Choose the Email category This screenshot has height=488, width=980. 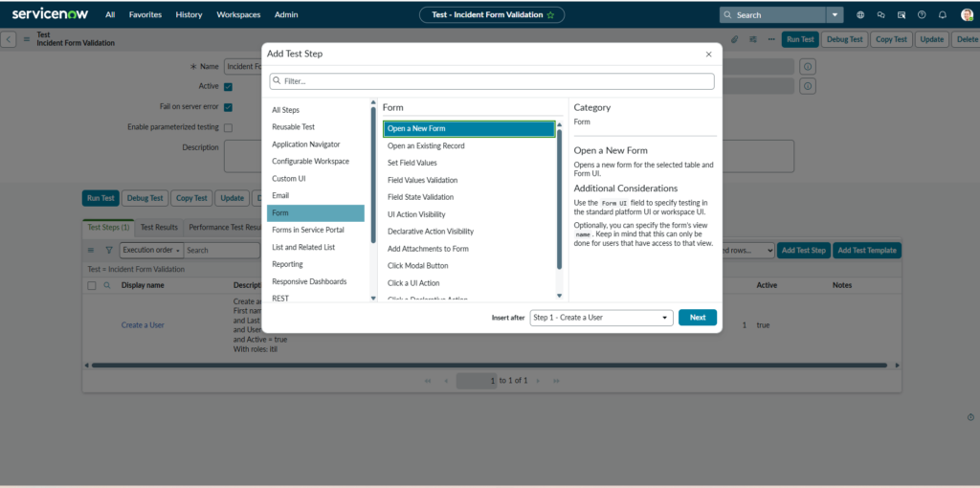point(280,196)
